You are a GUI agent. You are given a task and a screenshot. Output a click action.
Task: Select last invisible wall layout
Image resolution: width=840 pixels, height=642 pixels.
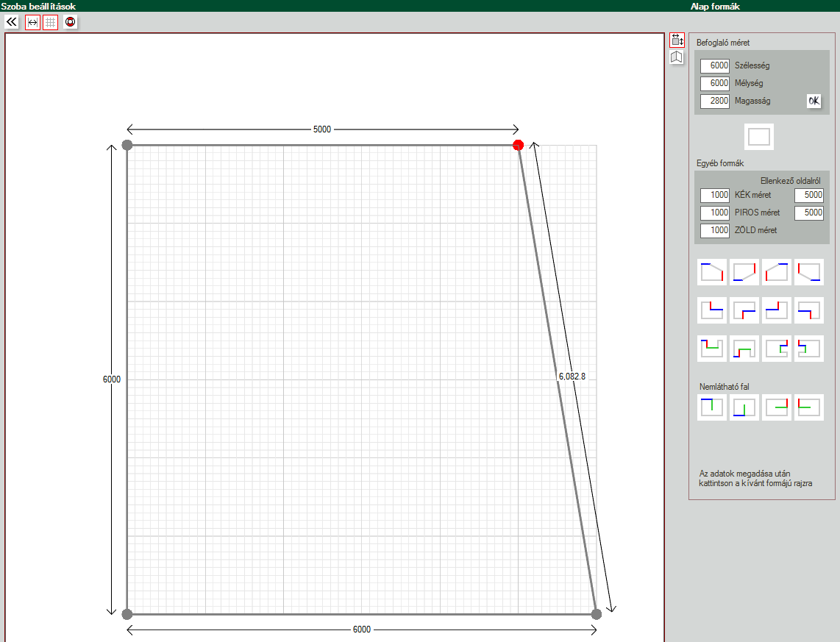[x=809, y=407]
